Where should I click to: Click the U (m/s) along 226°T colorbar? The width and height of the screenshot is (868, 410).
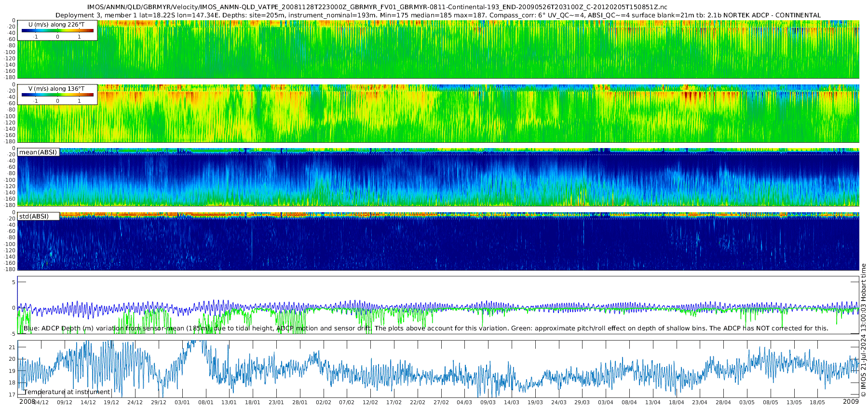tap(57, 30)
